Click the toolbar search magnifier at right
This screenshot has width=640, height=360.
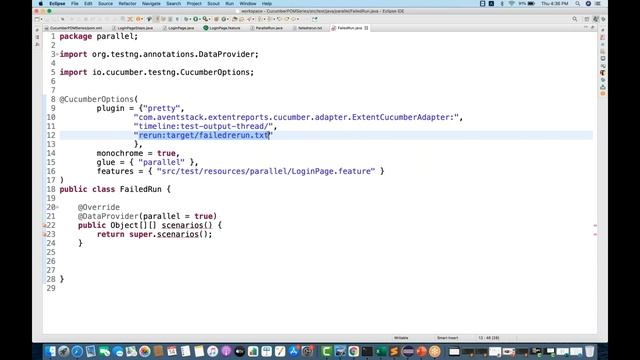pos(575,19)
